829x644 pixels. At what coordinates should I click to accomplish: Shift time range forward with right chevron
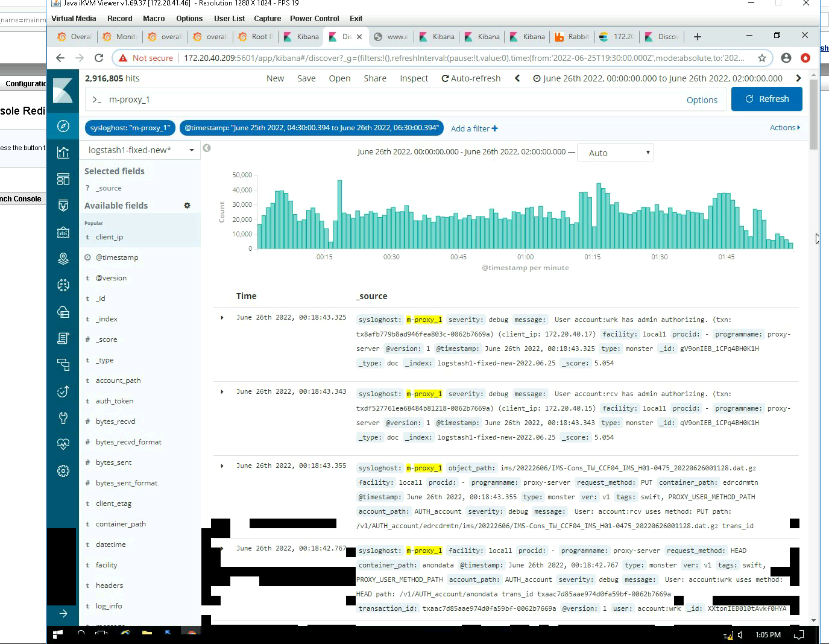click(x=799, y=78)
